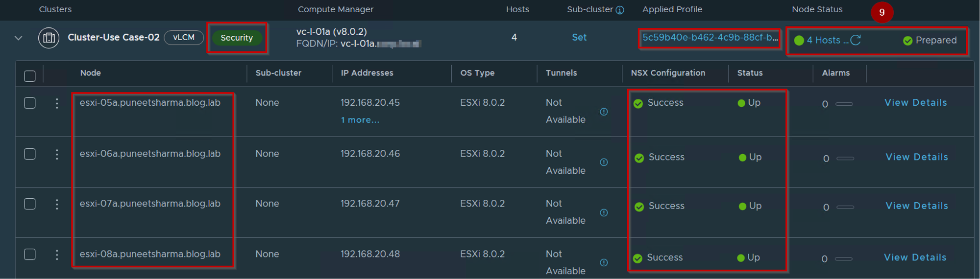
Task: Toggle the select-all nodes checkbox
Action: click(x=30, y=76)
